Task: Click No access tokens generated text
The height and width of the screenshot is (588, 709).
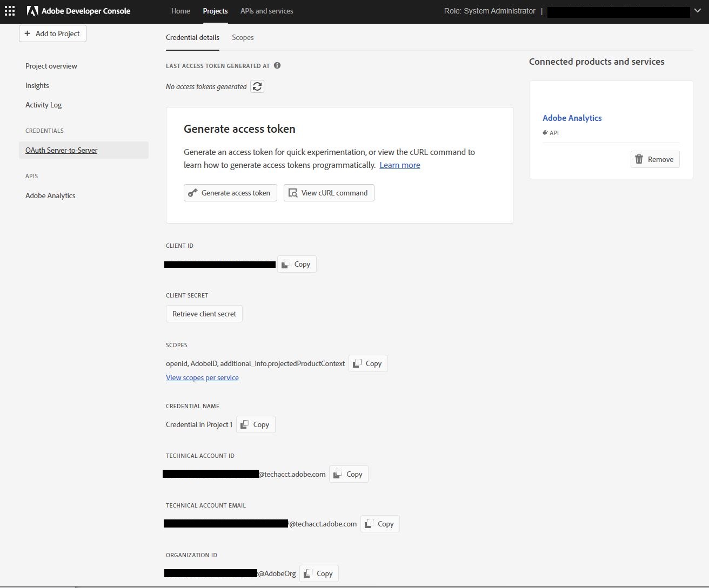Action: [x=206, y=86]
